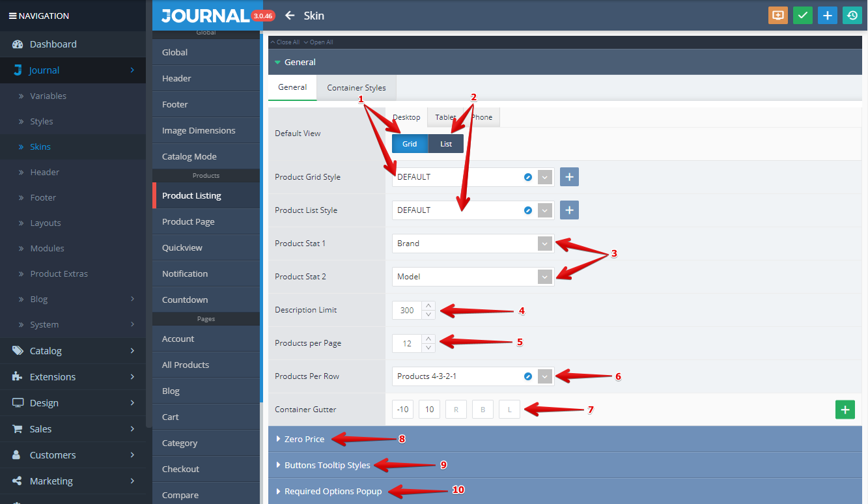Click the Catalog tag icon
Image resolution: width=868 pixels, height=504 pixels.
[x=18, y=351]
